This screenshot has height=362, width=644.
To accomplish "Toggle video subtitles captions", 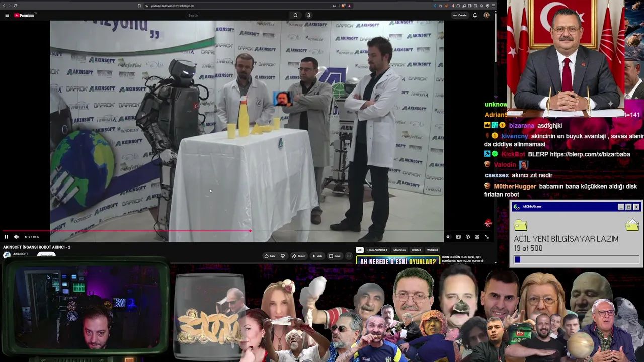I will tap(458, 237).
